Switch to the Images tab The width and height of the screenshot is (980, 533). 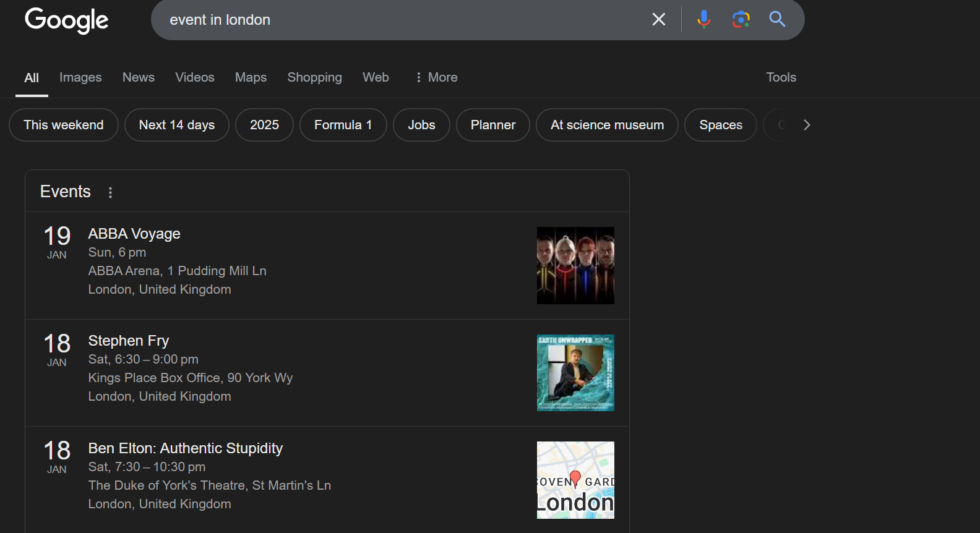[80, 77]
